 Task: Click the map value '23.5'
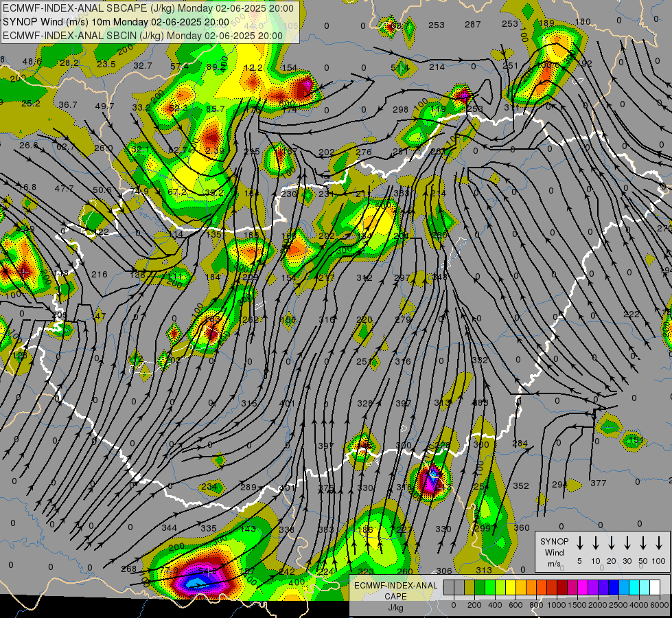[x=106, y=64]
